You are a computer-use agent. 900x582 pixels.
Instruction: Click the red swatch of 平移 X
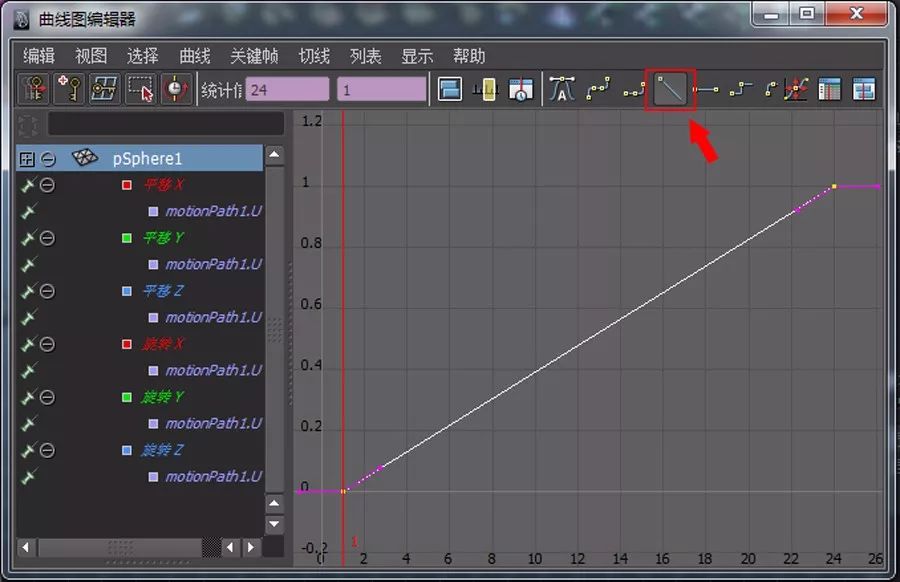pyautogui.click(x=127, y=185)
